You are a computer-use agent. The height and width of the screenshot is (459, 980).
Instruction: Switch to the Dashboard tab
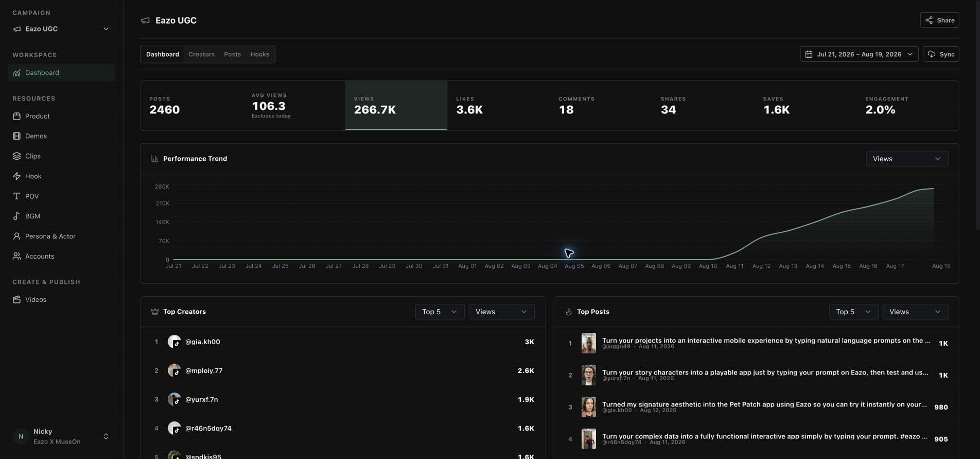coord(163,54)
